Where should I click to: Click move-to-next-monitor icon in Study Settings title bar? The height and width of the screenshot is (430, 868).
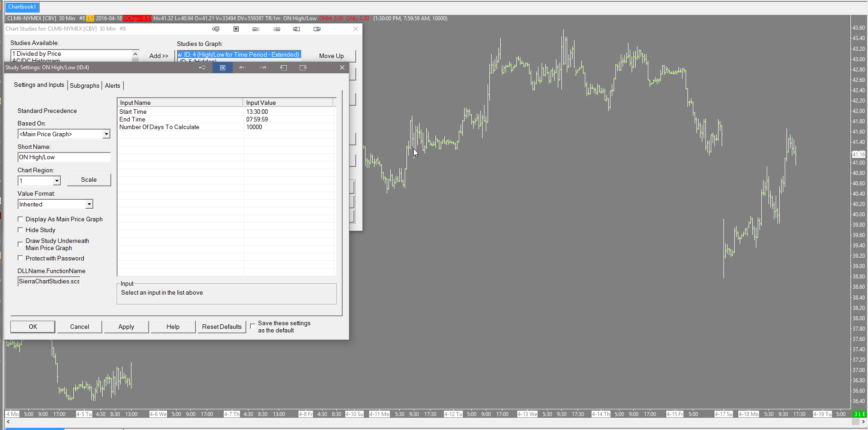click(202, 67)
